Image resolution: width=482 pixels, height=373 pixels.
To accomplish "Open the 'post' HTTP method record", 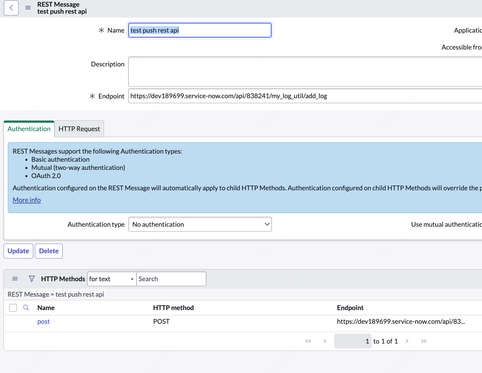I will (x=43, y=321).
